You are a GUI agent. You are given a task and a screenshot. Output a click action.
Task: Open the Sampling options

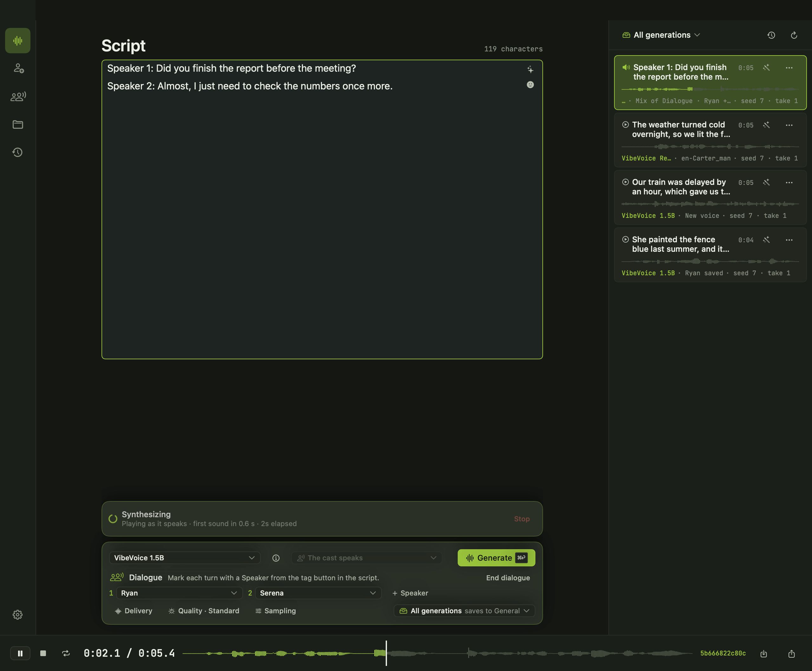[x=276, y=611]
